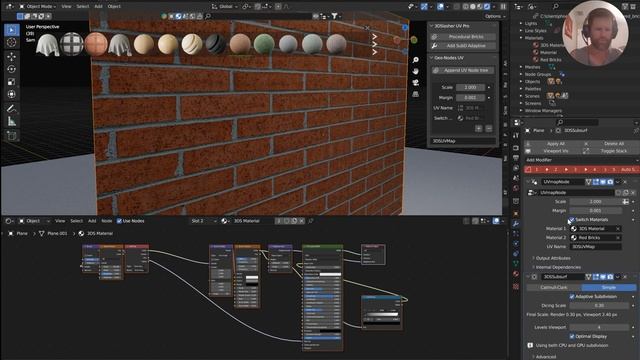Open the viewport View menu
Viewport: 640px width, 360px height.
66,7
